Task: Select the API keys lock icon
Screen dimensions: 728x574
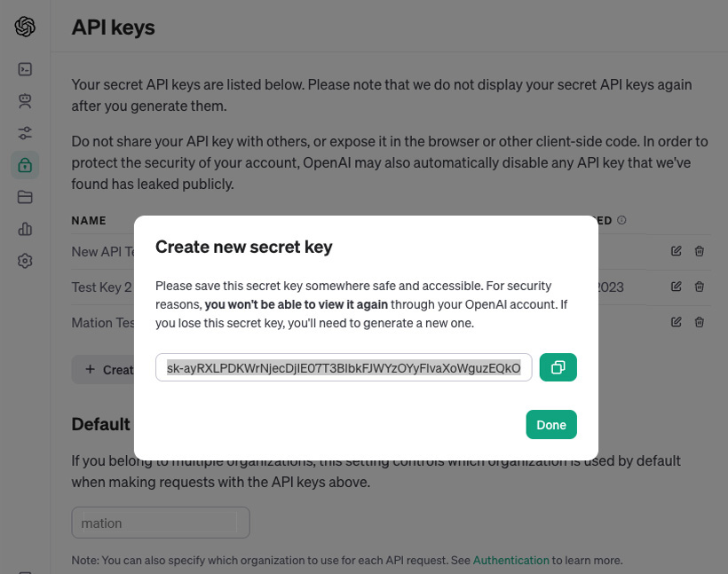Action: (25, 165)
